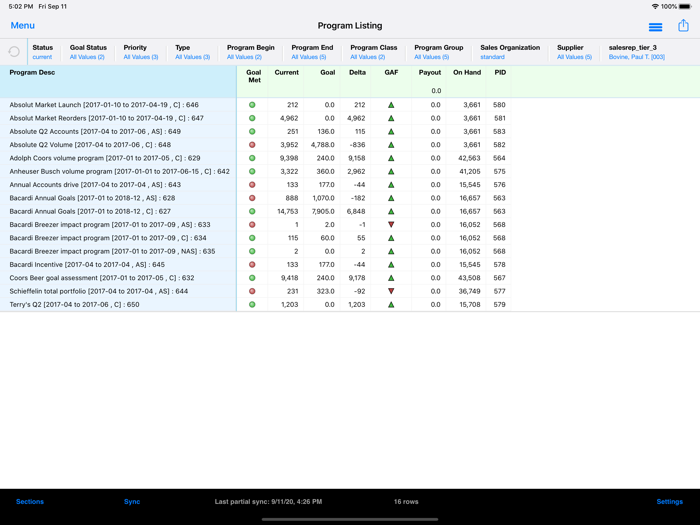700x525 pixels.
Task: Select Adolph Coors volume program : 629 row
Action: [255, 158]
